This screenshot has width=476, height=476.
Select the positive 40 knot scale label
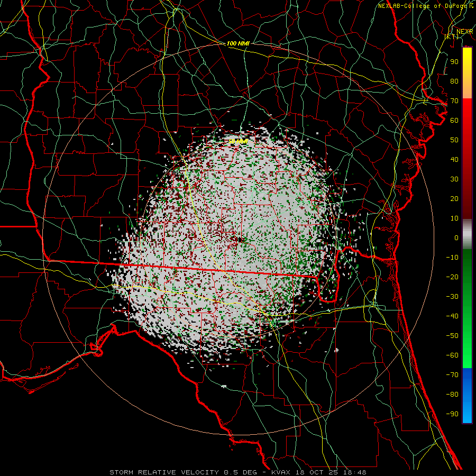coord(454,160)
